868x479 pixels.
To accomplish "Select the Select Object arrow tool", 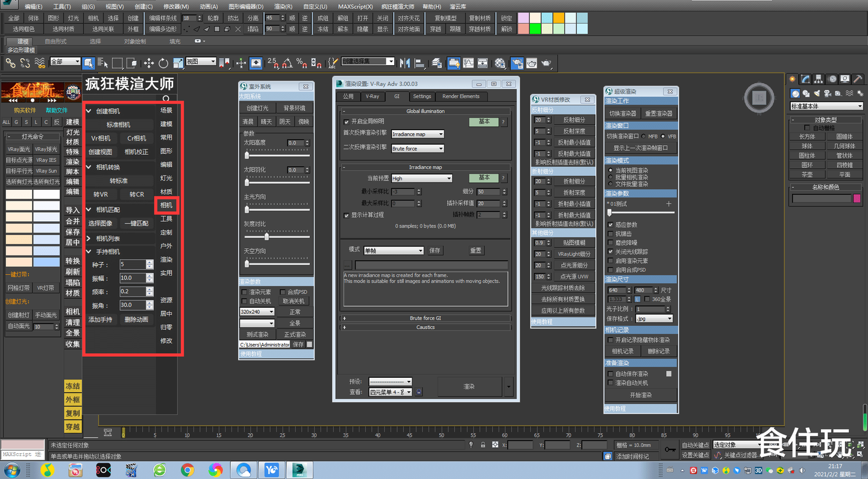I will [89, 63].
